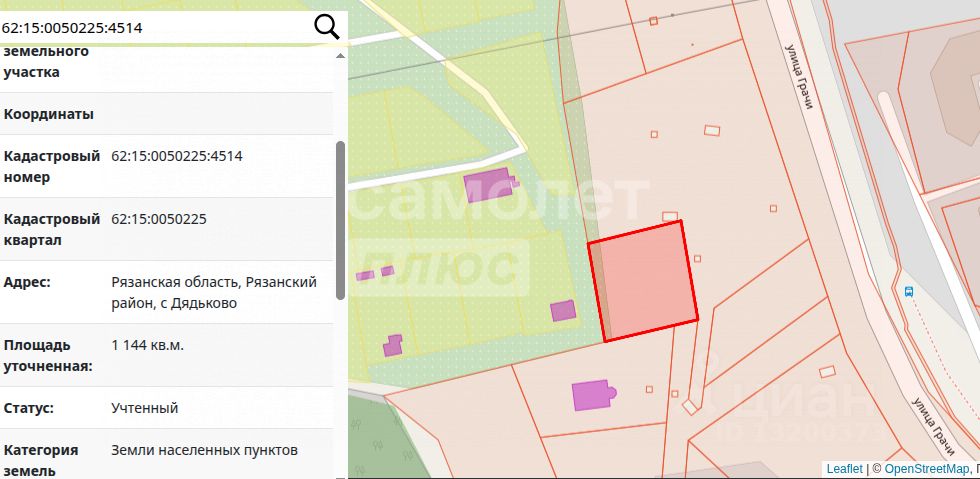
Task: Click the area value 1 144 кв.м.
Action: (x=148, y=345)
